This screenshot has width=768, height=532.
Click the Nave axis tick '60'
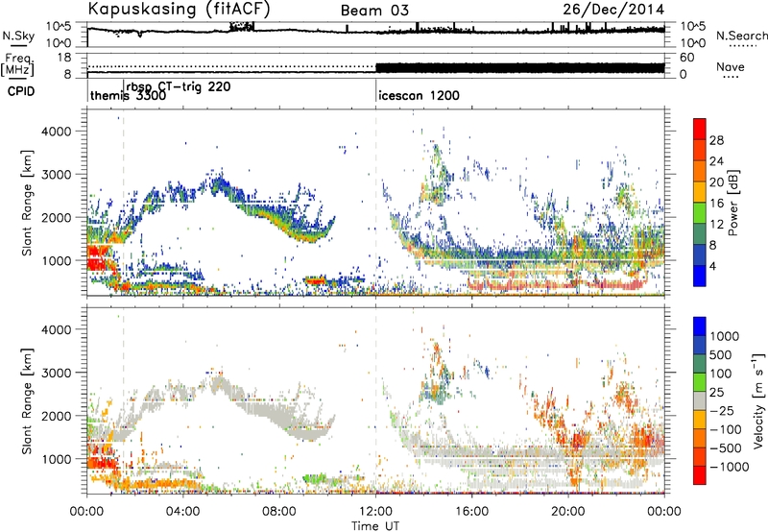(x=686, y=58)
